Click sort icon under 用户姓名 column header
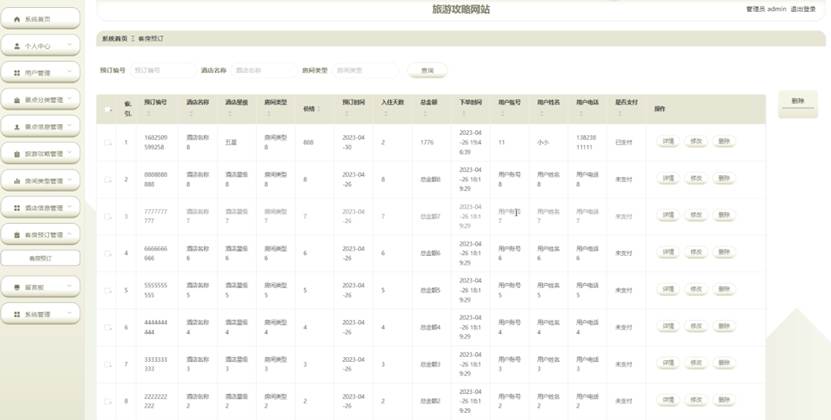This screenshot has width=831, height=420. click(x=542, y=113)
